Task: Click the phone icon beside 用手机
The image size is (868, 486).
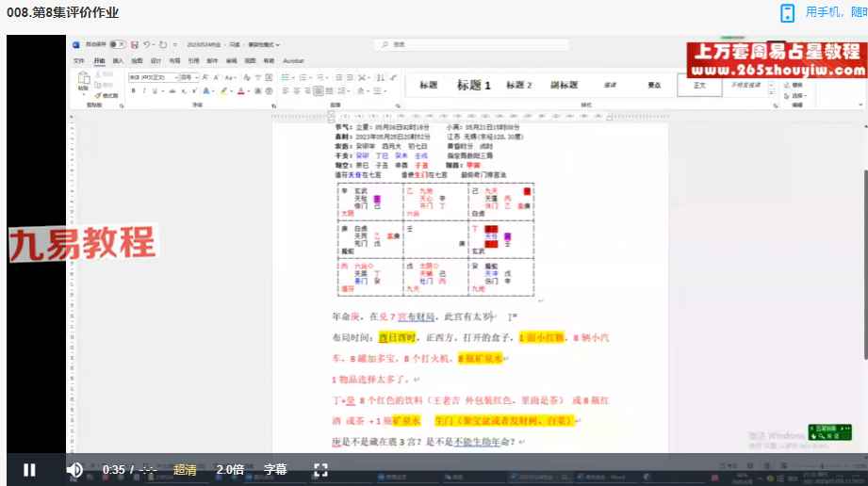Action: 787,13
